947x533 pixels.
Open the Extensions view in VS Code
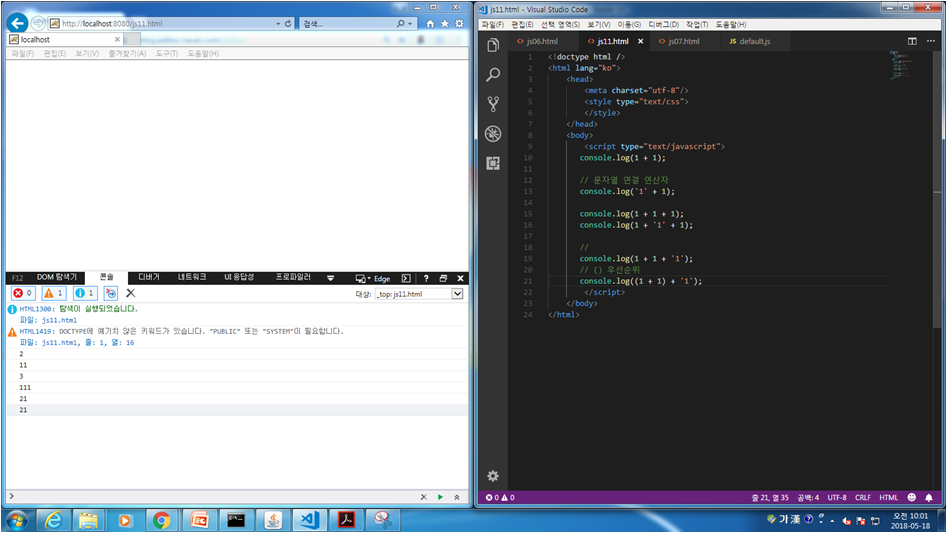pos(493,163)
